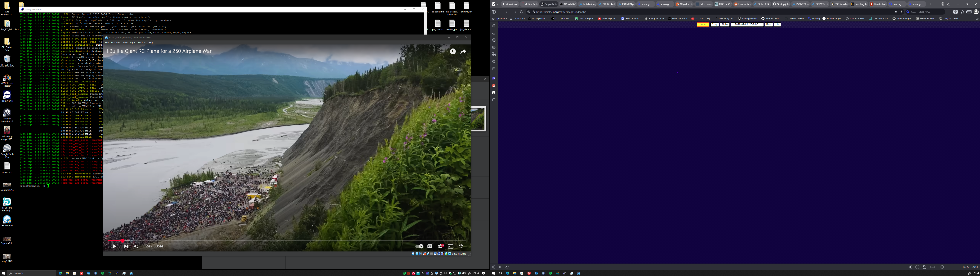Open VirtualBox Input menu
The width and height of the screenshot is (980, 276).
133,42
